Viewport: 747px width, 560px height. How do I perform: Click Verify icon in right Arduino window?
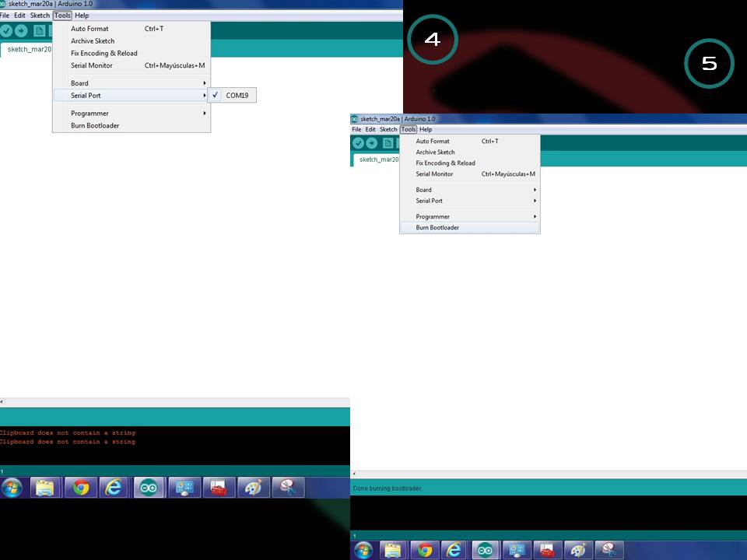pyautogui.click(x=358, y=143)
